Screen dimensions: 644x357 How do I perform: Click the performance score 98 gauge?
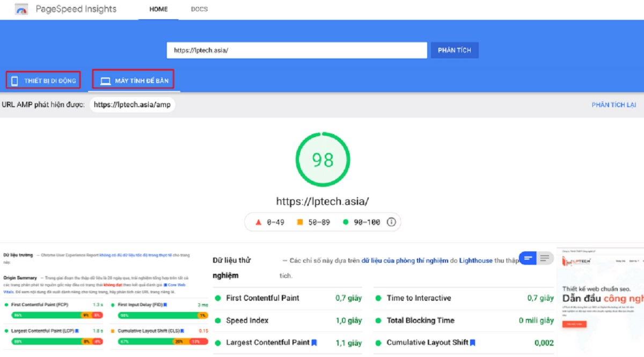(x=323, y=160)
